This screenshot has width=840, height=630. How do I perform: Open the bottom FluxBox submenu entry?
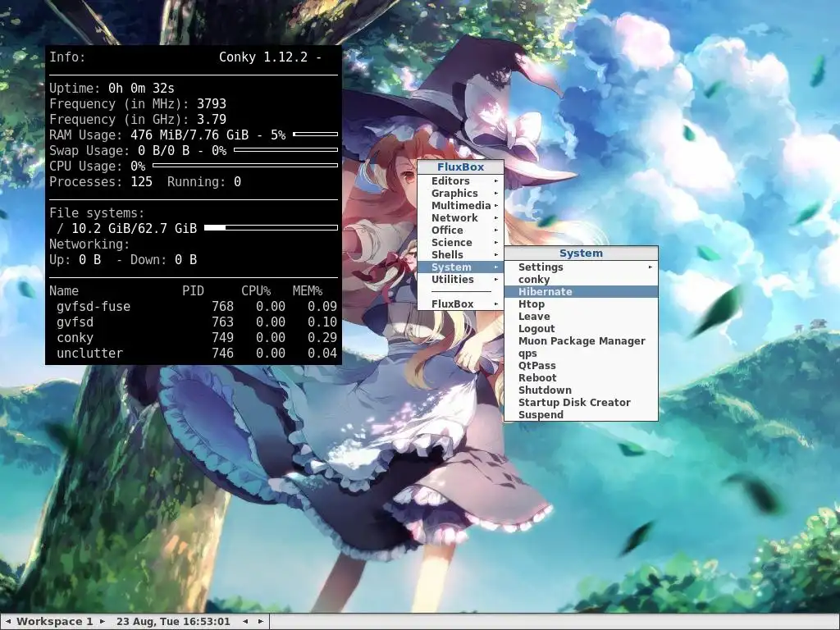[x=460, y=304]
